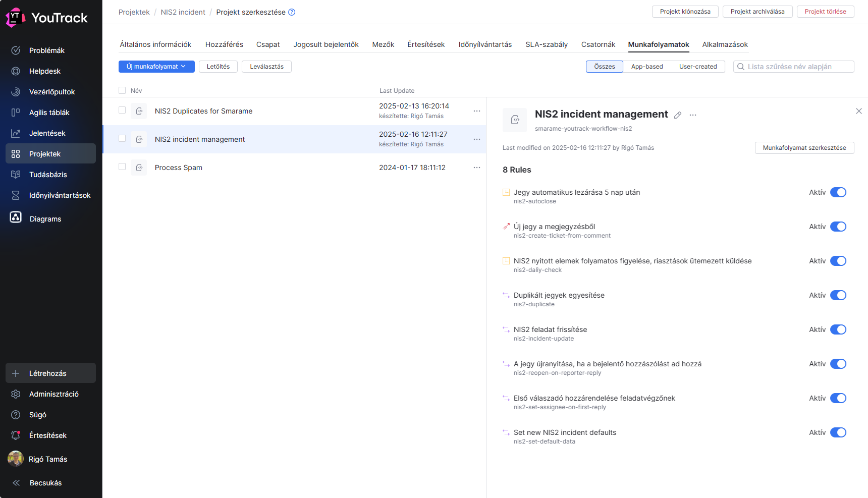
Task: Open the Tudásbázis knowledge base in the sidebar
Action: point(47,175)
